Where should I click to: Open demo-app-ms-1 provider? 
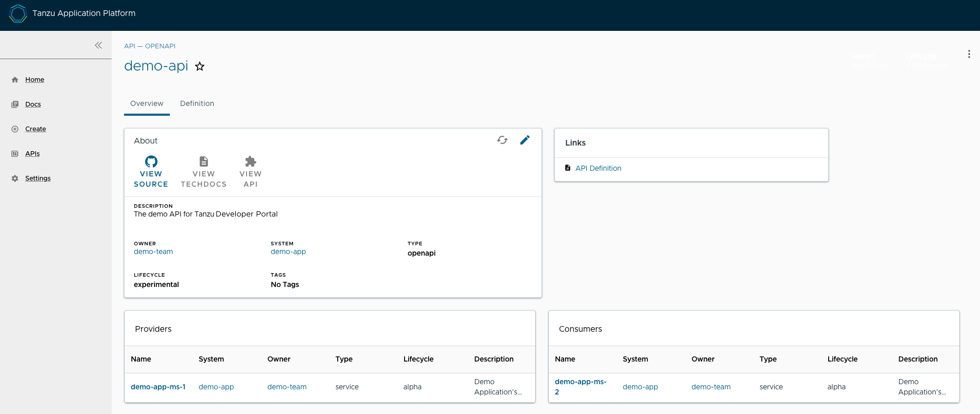tap(158, 387)
